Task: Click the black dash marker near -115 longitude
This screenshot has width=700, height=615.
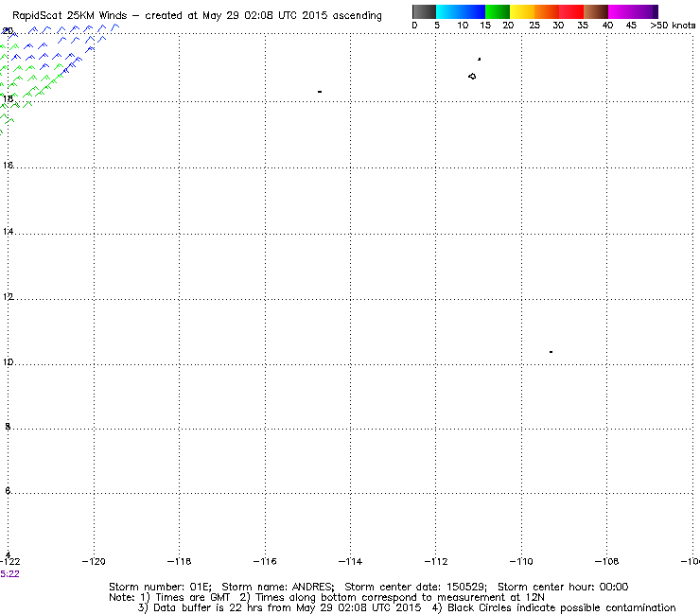Action: (320, 92)
